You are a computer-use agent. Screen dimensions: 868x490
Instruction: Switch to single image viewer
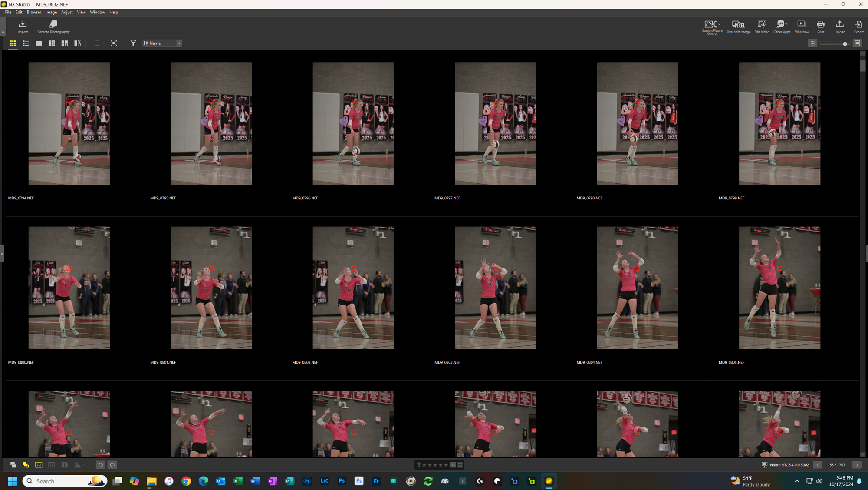[x=39, y=43]
